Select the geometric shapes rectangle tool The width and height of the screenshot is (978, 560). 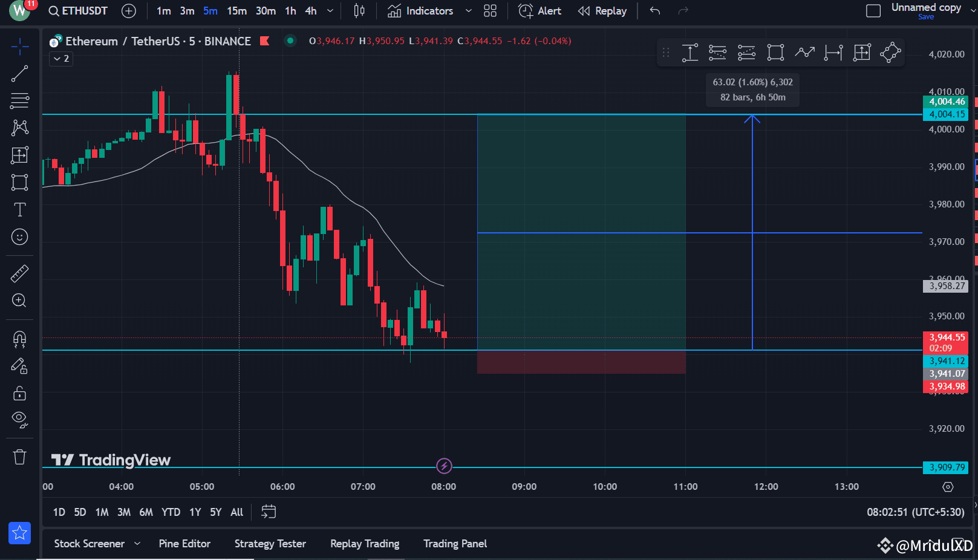pyautogui.click(x=19, y=182)
